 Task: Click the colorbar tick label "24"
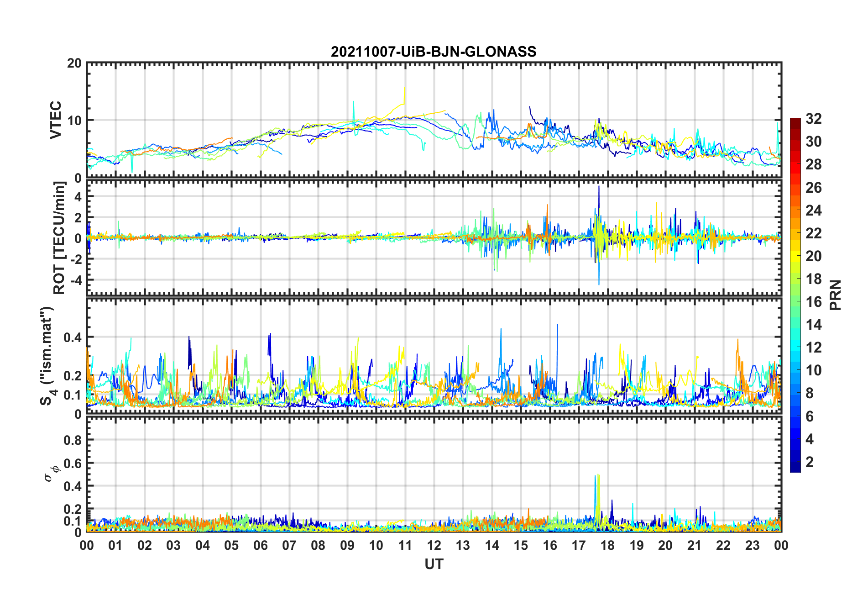[x=814, y=211]
